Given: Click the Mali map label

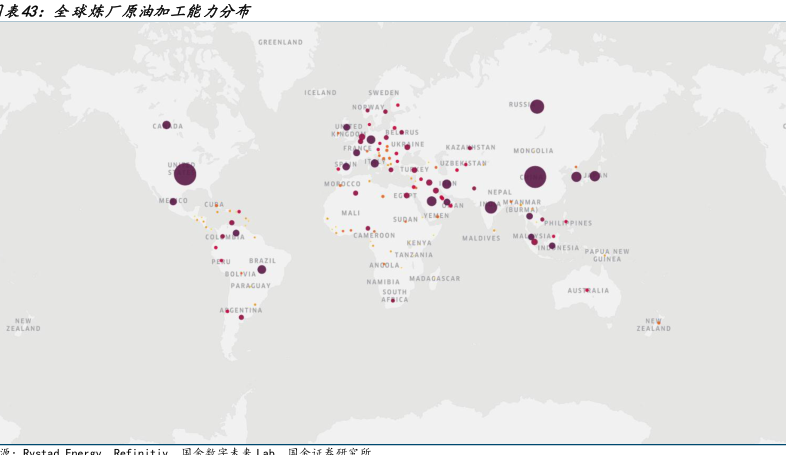Looking at the screenshot, I should (x=350, y=212).
